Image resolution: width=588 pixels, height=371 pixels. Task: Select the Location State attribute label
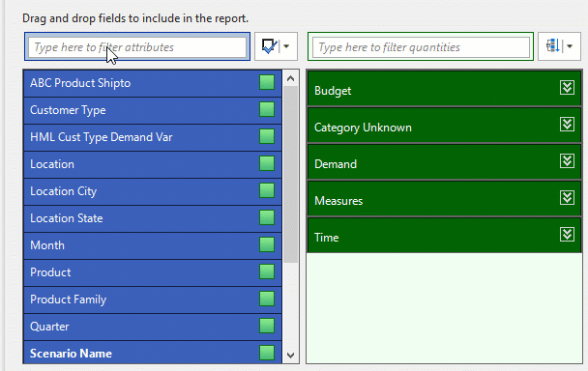67,218
